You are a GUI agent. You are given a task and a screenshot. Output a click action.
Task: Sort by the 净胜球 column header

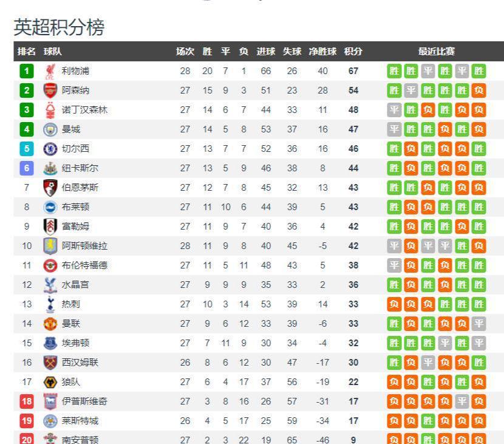coord(322,52)
